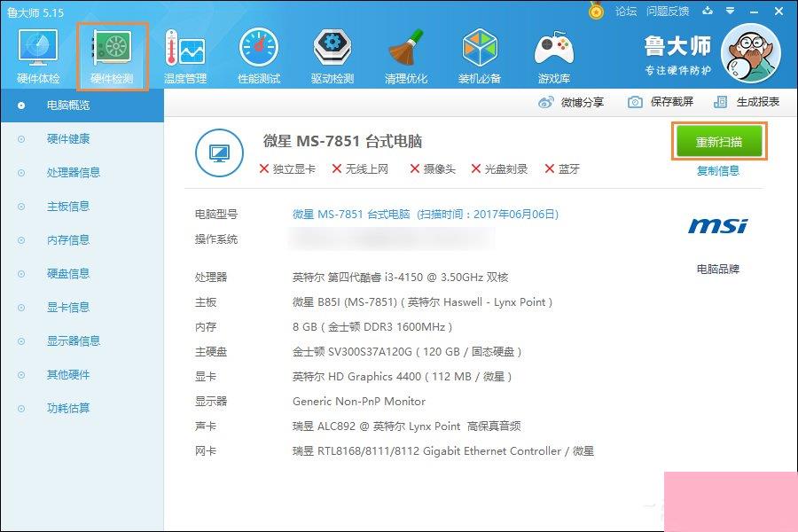Click the 微星 MS-7851 台式电脑 heading
The width and height of the screenshot is (798, 532).
[342, 140]
